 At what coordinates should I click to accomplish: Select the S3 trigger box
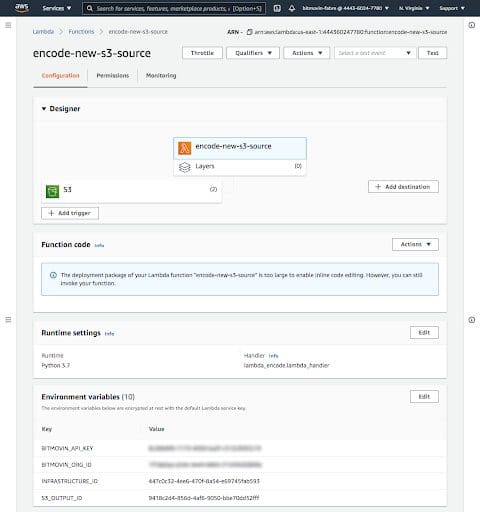[132, 191]
